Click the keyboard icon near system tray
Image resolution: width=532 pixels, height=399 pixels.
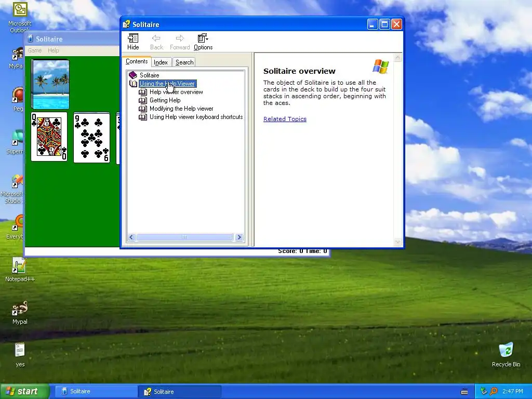tap(464, 392)
